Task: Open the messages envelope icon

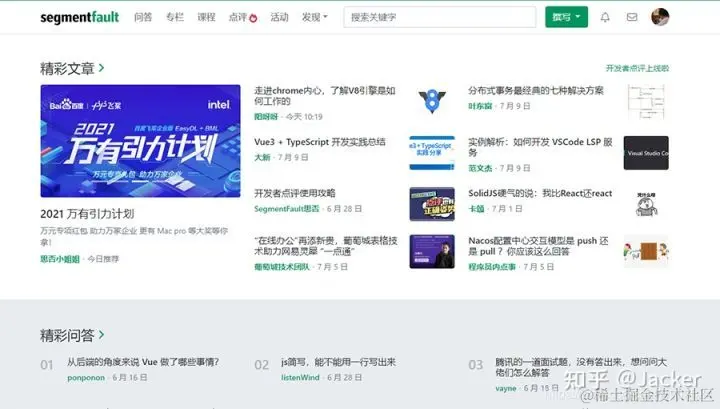Action: coord(632,17)
